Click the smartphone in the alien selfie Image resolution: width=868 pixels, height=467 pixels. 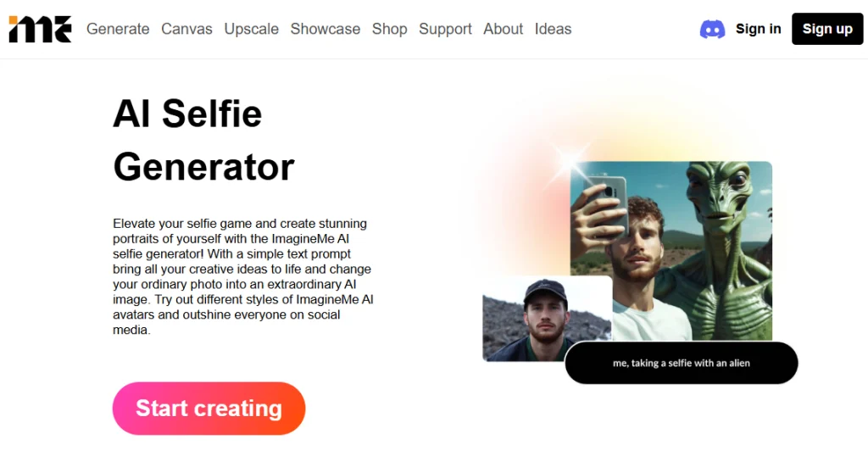[605, 205]
